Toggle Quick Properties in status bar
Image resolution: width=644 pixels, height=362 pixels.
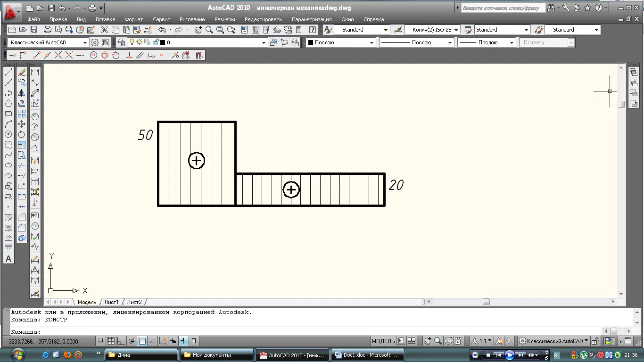click(194, 341)
